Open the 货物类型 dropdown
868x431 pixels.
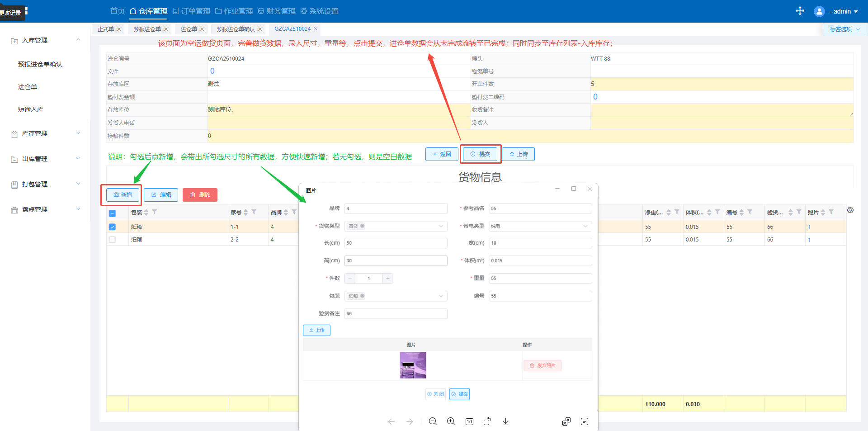[396, 226]
